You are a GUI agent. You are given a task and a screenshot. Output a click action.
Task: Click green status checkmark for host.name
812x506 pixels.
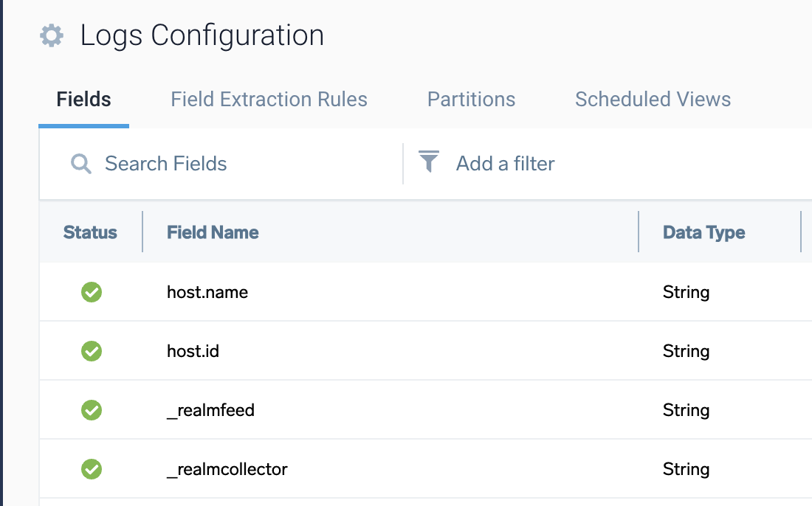click(92, 292)
